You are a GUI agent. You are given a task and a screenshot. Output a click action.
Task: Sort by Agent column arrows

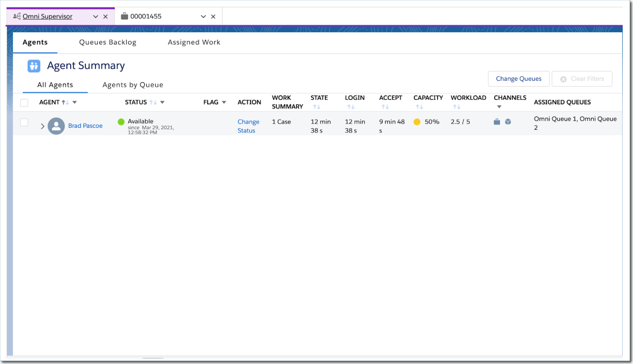tap(65, 102)
